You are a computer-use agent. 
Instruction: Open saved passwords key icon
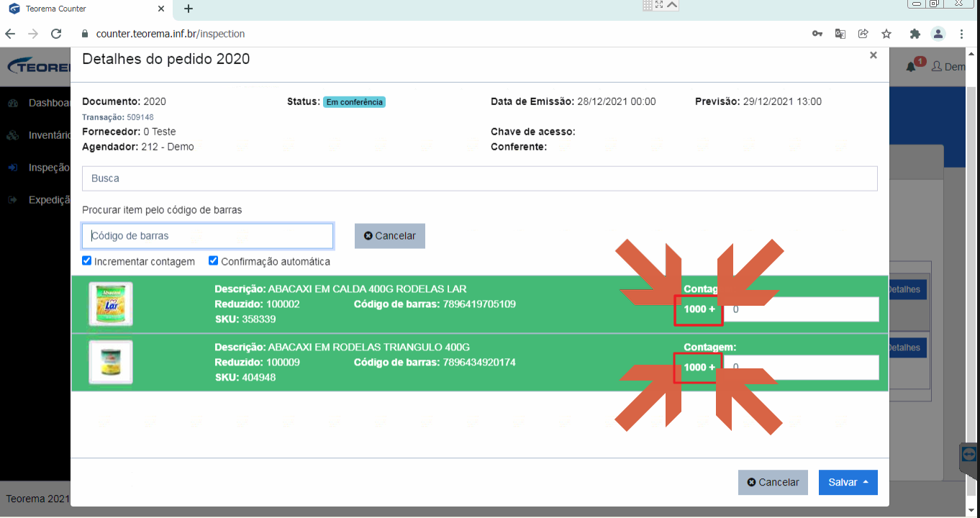(817, 34)
